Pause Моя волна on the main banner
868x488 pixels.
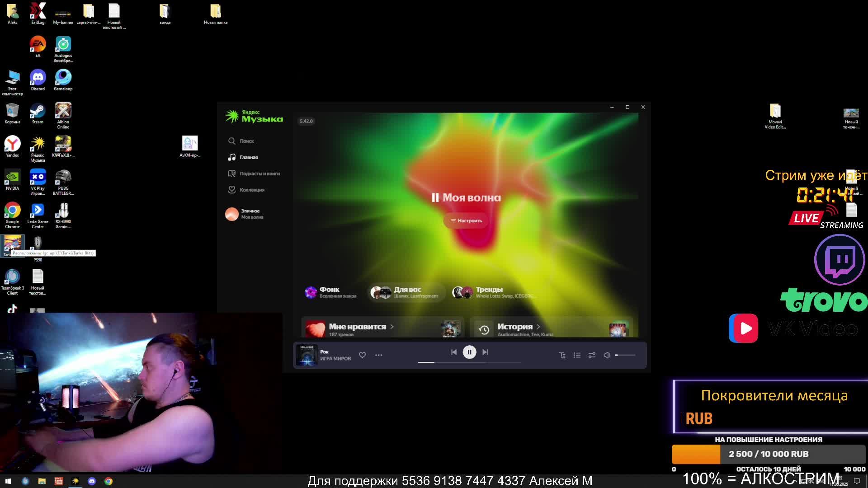point(435,197)
